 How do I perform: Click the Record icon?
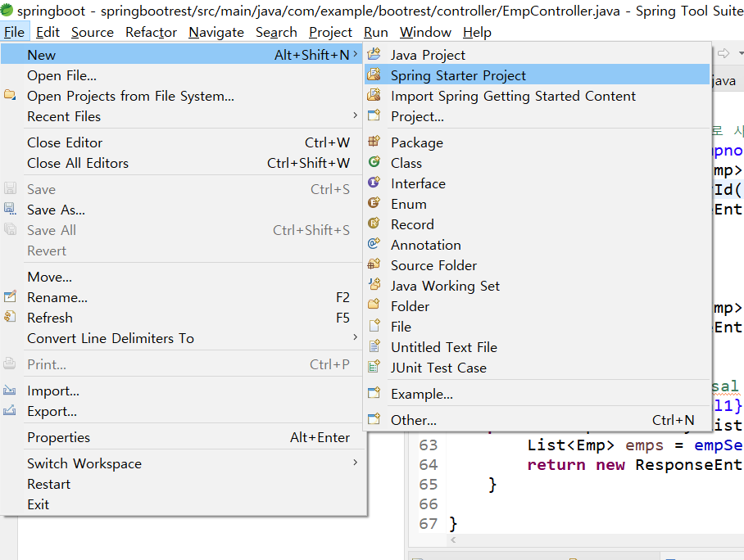point(374,224)
